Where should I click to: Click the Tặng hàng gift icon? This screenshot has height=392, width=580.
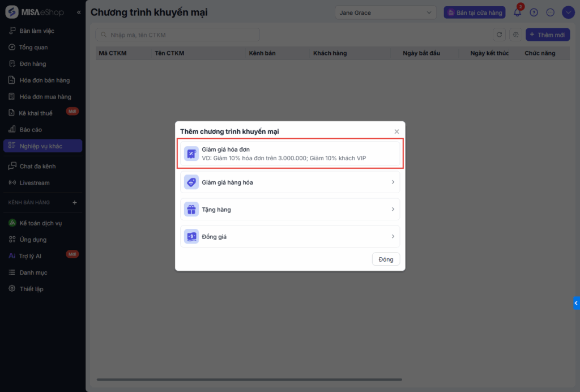(191, 210)
